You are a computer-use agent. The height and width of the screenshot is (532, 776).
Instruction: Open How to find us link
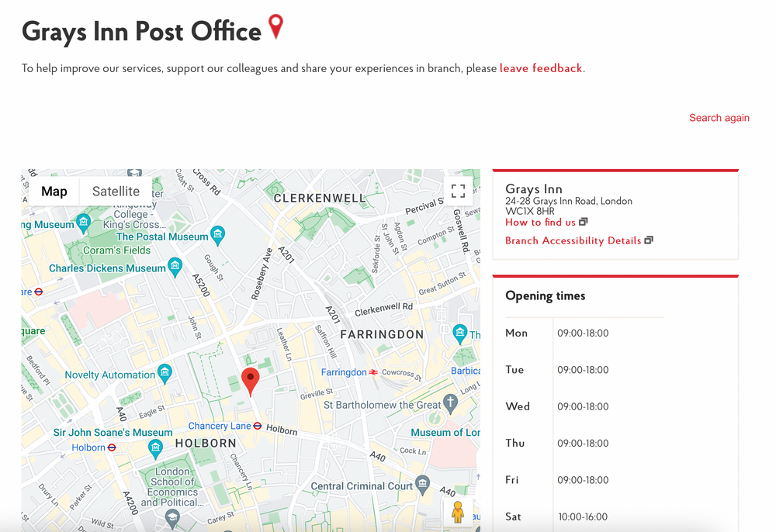(540, 223)
